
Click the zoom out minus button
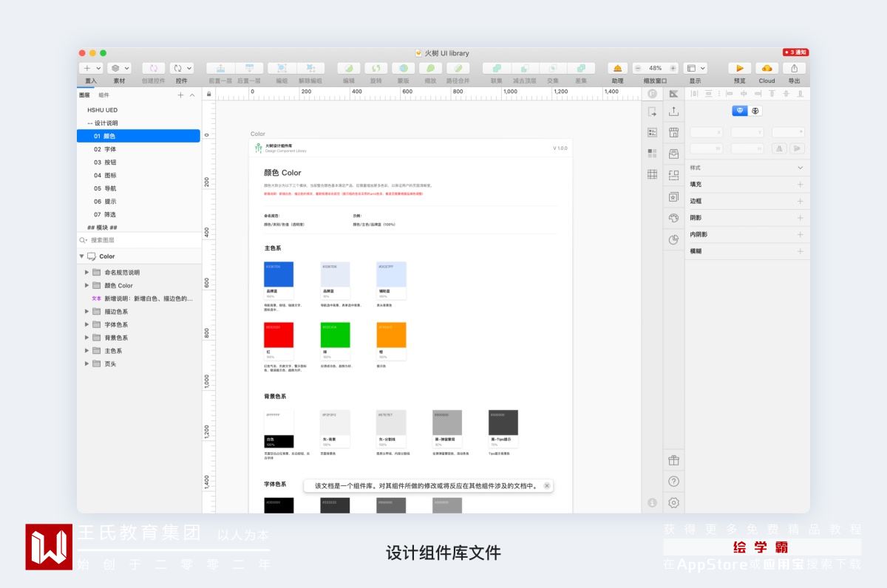(x=638, y=68)
